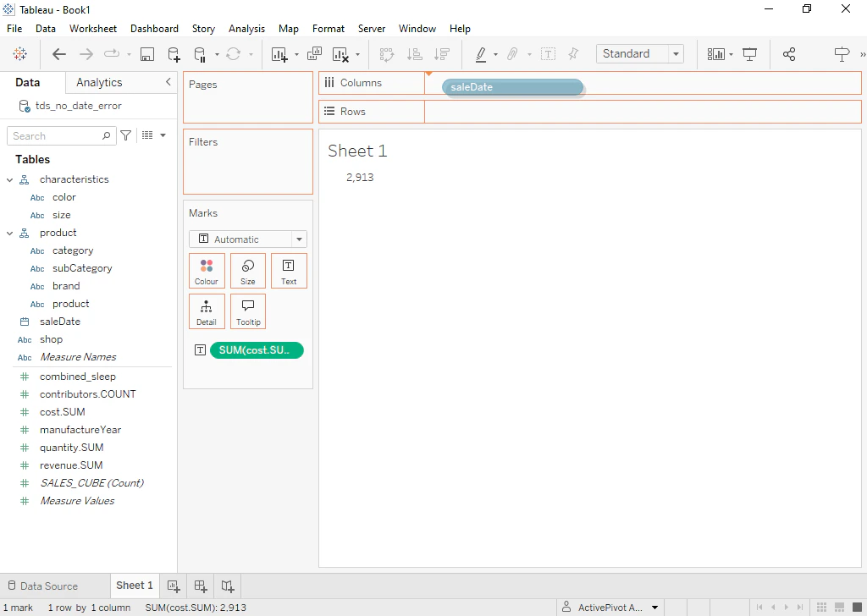Open the new worksheet dropdown arrow in toolbar
Viewport: 867px width, 616px height.
296,54
